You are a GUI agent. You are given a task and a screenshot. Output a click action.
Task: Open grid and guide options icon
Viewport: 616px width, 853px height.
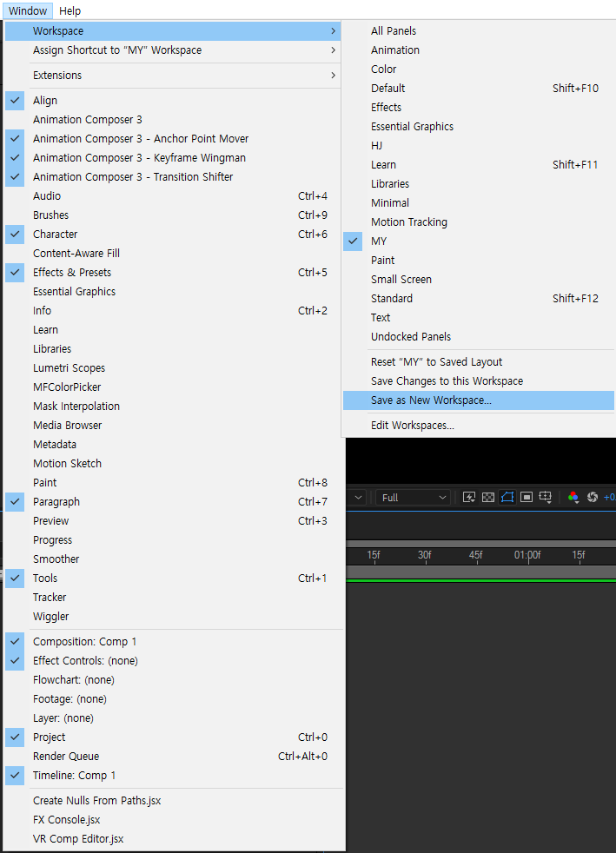tap(546, 497)
